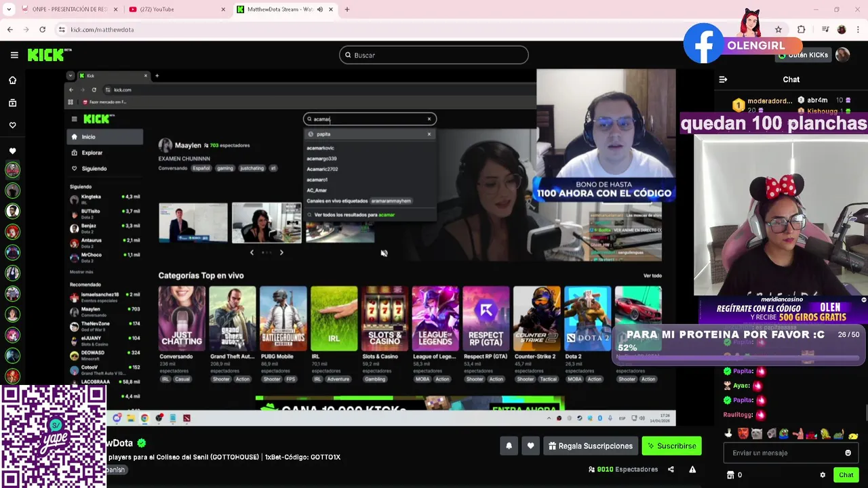
Task: Click stream title mentioning Coliseo del Senil
Action: [x=224, y=457]
